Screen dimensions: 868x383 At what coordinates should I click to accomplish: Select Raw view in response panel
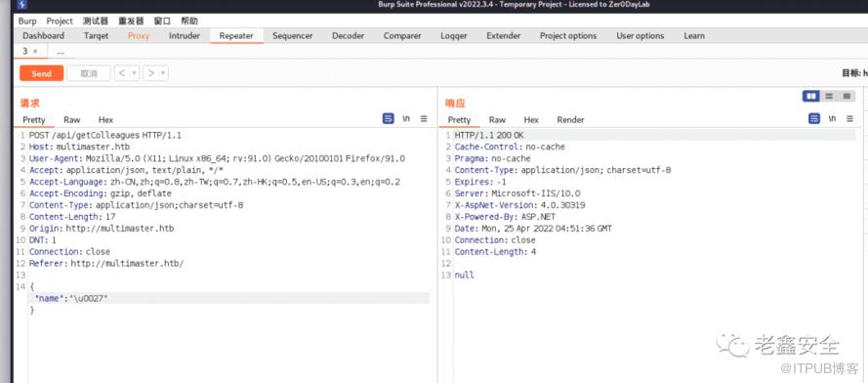497,120
